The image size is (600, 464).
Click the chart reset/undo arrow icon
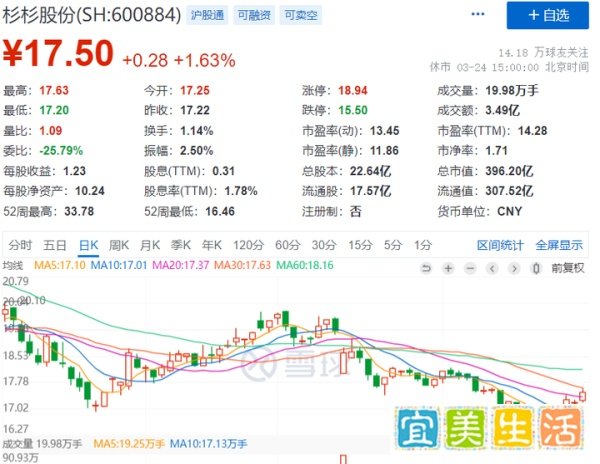point(426,269)
